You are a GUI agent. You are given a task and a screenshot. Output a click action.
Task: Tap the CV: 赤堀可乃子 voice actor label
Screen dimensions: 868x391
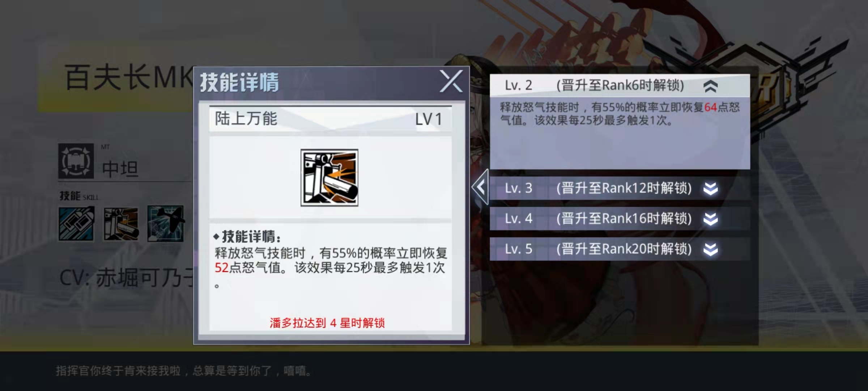coord(127,278)
